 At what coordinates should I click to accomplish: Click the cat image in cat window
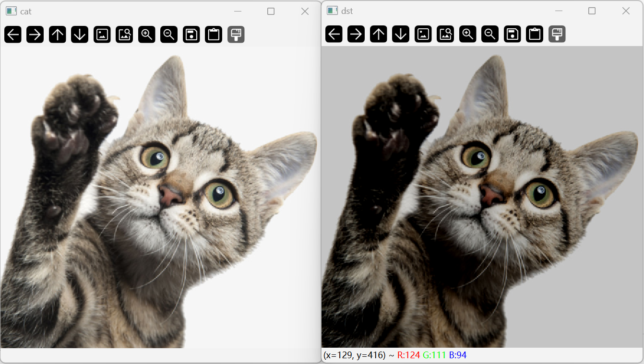coord(160,197)
